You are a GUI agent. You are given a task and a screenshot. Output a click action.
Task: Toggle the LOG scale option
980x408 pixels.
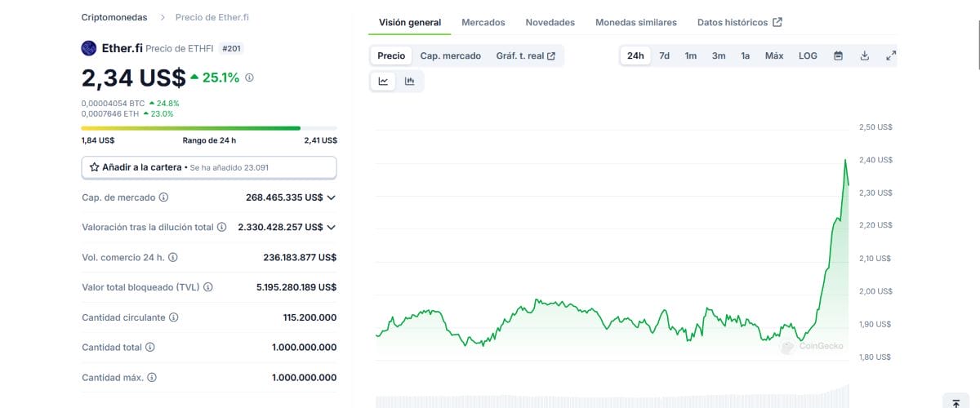coord(808,55)
